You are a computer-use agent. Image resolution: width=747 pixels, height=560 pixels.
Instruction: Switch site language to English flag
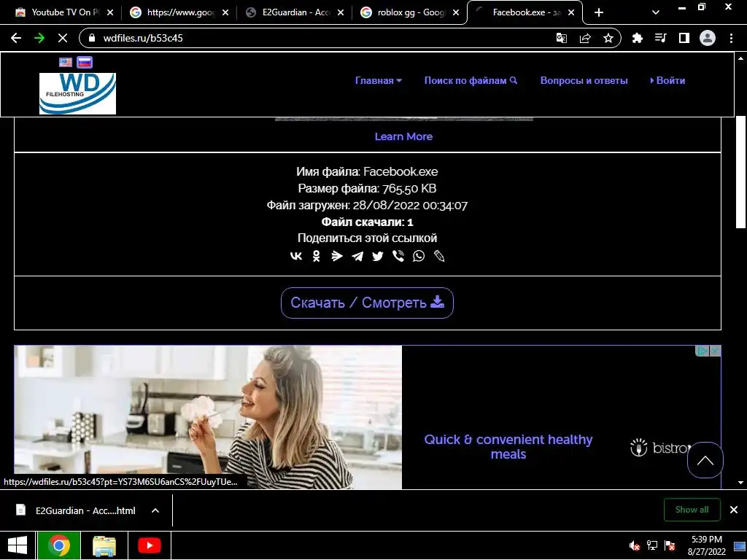pos(66,63)
